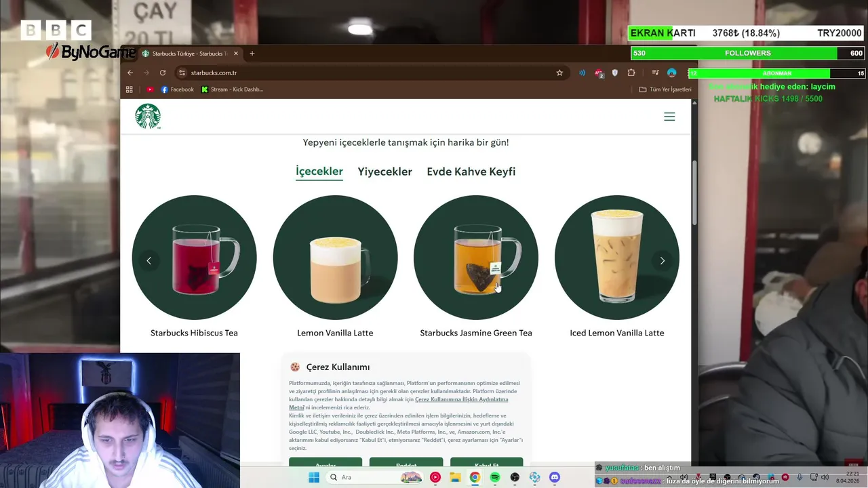
Task: Close the Starbucks Türkiye tab
Action: [x=236, y=54]
